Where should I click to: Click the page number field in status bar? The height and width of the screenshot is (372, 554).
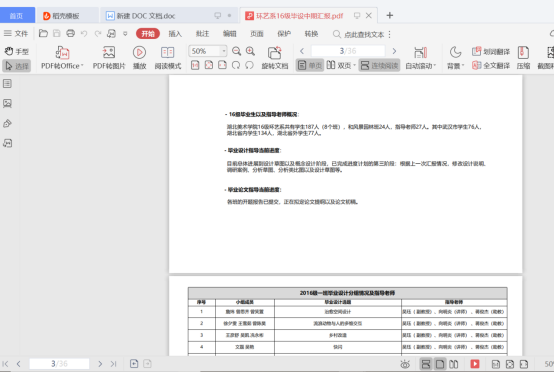59,364
